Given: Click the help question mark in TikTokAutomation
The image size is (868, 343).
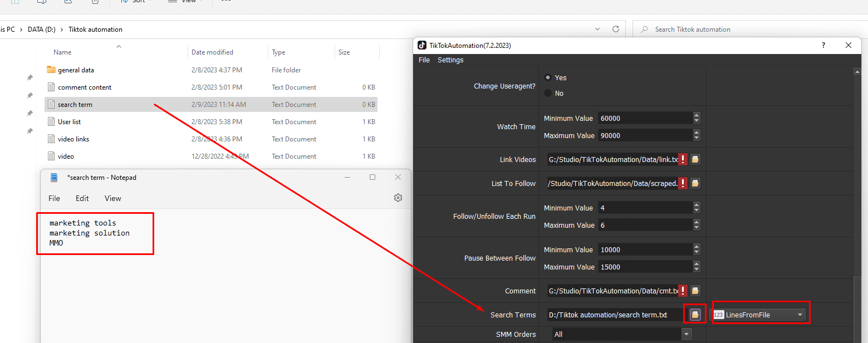Looking at the screenshot, I should coord(823,46).
